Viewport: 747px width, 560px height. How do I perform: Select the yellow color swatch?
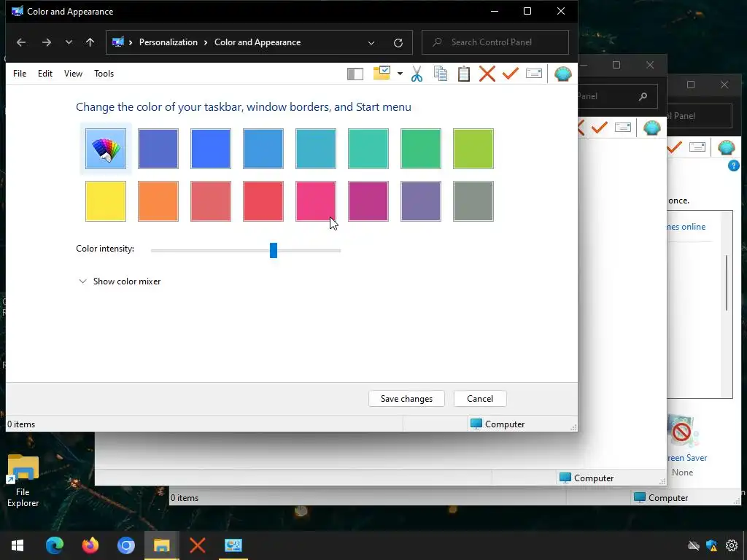106,201
